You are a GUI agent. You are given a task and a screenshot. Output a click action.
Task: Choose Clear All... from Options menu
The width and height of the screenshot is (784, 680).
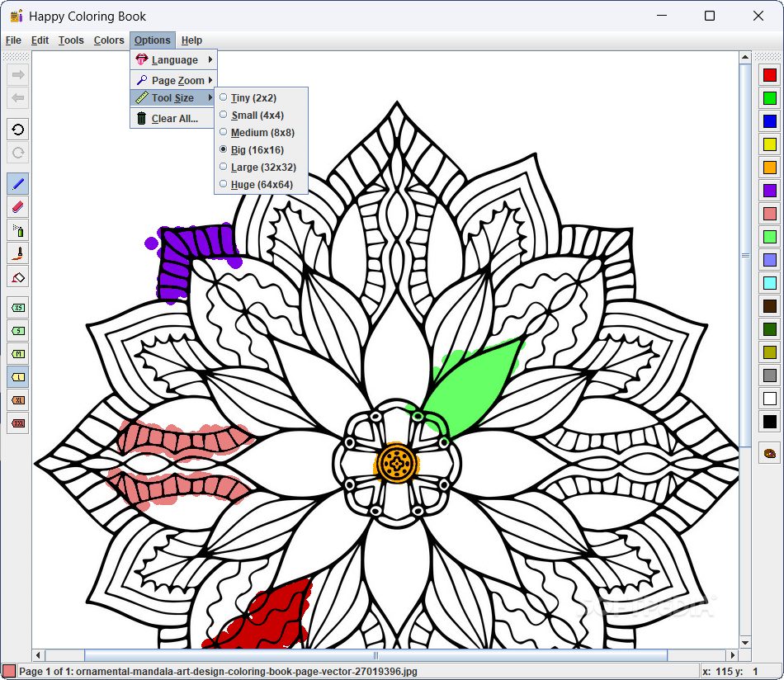point(173,119)
